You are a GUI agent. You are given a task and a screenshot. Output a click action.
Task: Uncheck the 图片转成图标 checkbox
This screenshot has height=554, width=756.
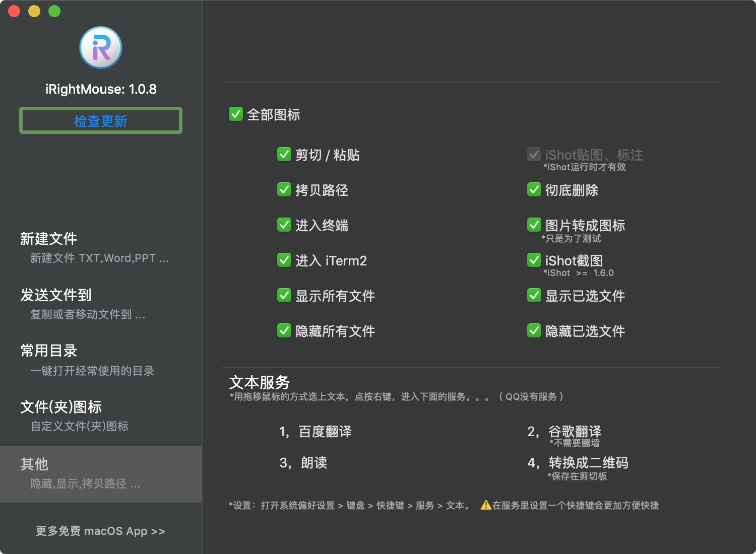pos(534,225)
